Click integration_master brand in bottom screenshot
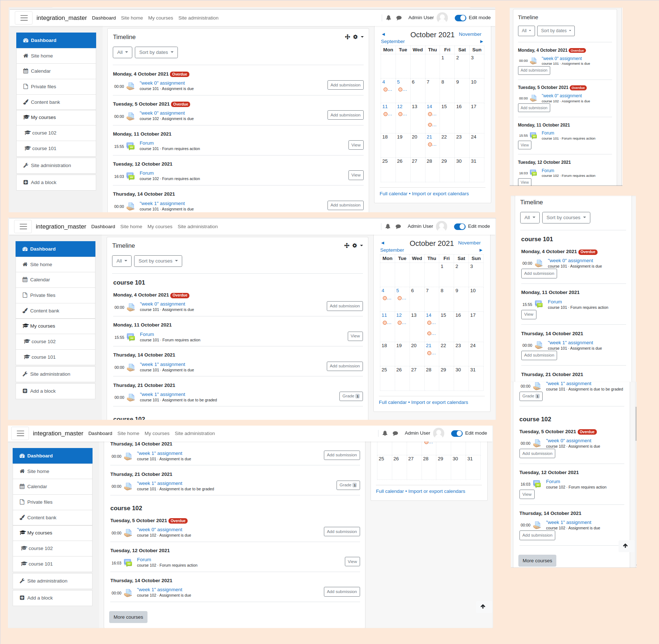The height and width of the screenshot is (644, 659). 58,433
